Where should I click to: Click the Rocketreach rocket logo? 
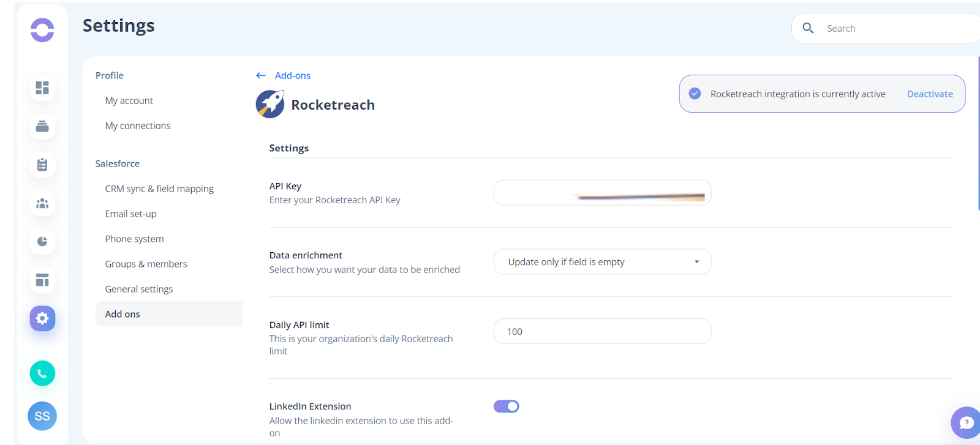tap(270, 104)
